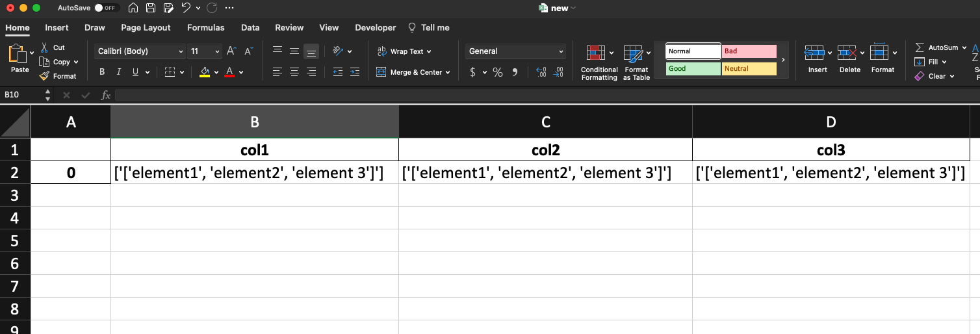Apply the Bad cell style
Screen dimensions: 980x334
coord(749,51)
